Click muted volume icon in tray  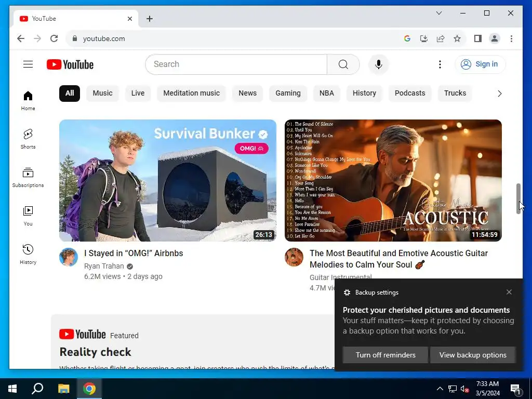[x=464, y=389]
